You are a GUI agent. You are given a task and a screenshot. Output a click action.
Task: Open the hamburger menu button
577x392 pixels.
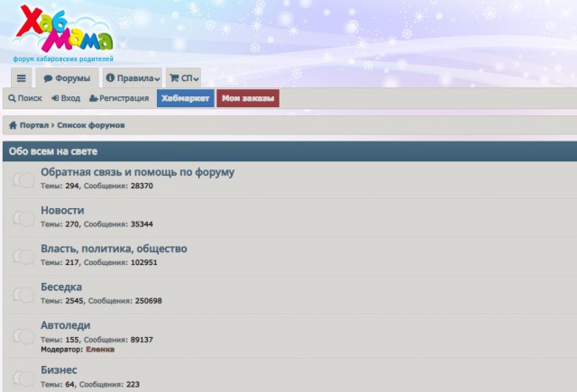point(22,78)
